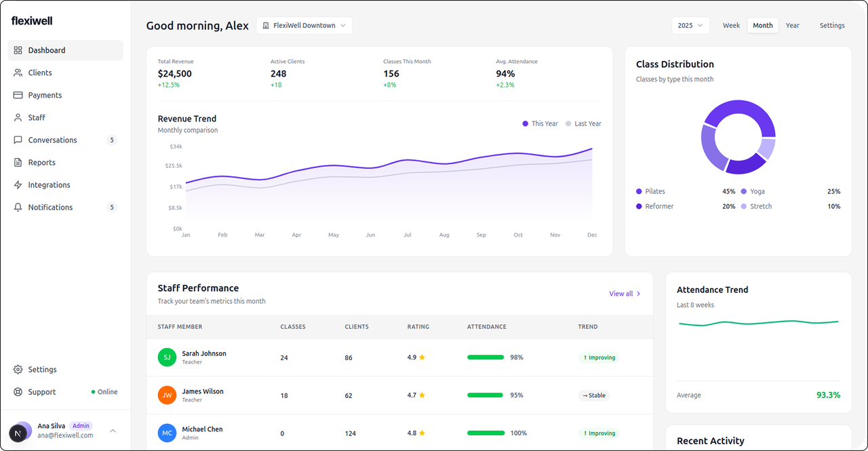Open the 2025 year selector

pyautogui.click(x=691, y=25)
